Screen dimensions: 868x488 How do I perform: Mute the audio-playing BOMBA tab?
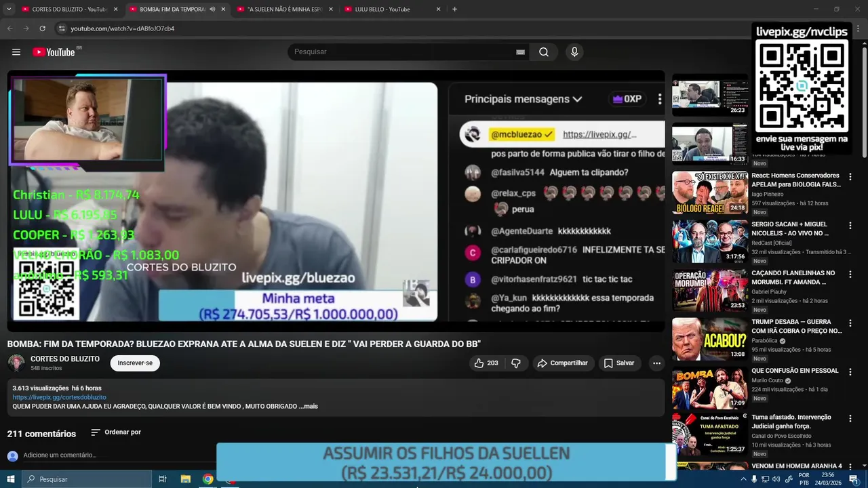point(212,9)
